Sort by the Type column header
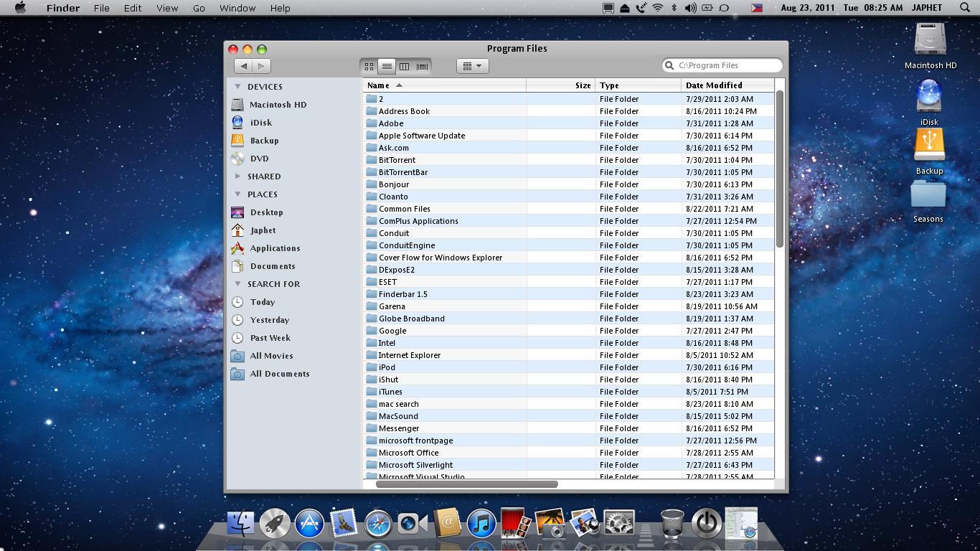This screenshot has width=980, height=551. coord(638,85)
